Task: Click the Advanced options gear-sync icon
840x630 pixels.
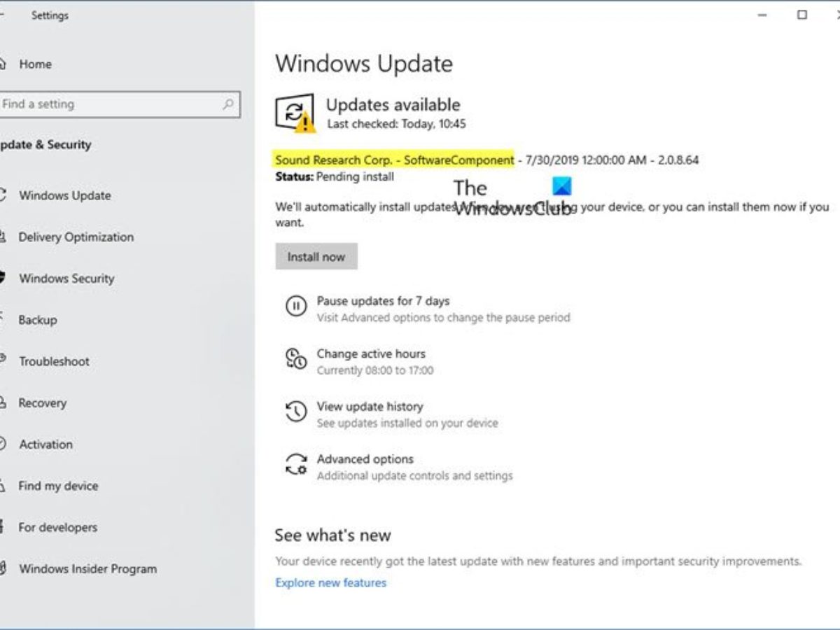Action: 296,463
